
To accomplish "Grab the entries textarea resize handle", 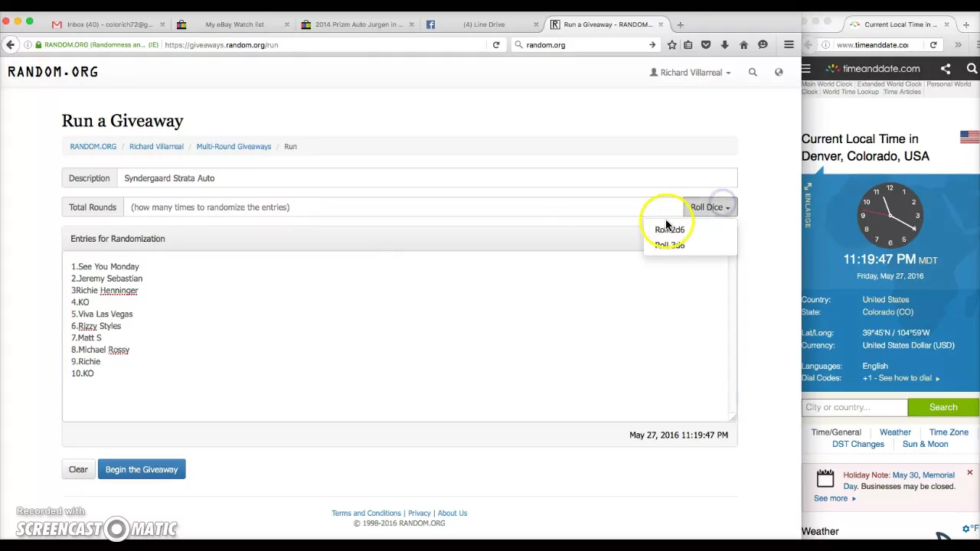I will coord(733,417).
